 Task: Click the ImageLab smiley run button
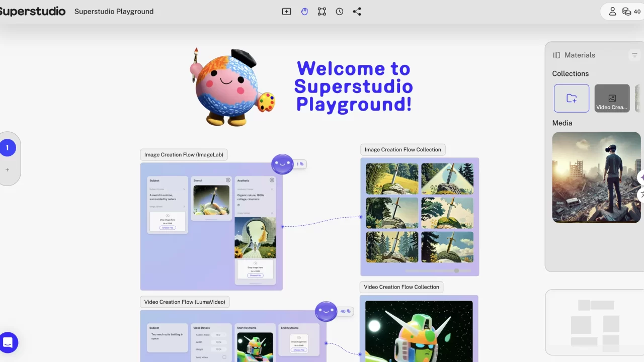[282, 164]
